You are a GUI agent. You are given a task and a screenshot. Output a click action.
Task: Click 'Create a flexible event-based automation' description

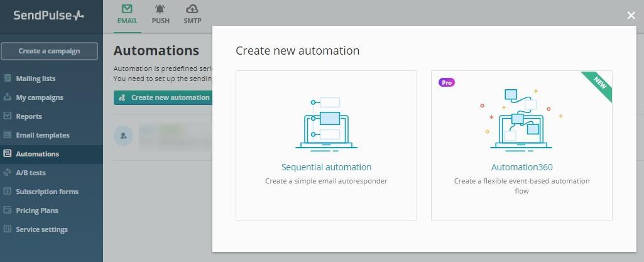[521, 186]
